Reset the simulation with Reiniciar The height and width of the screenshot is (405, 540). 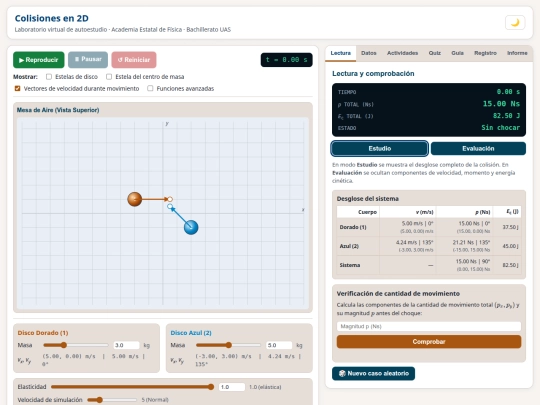click(134, 60)
